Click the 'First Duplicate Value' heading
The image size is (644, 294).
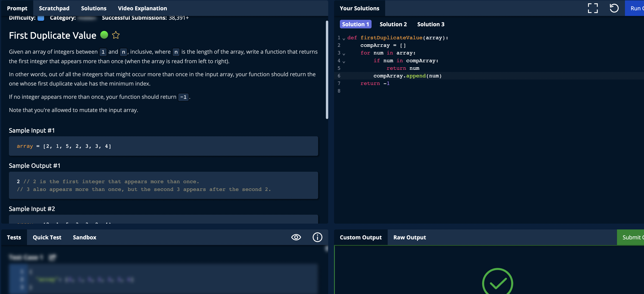(x=52, y=35)
